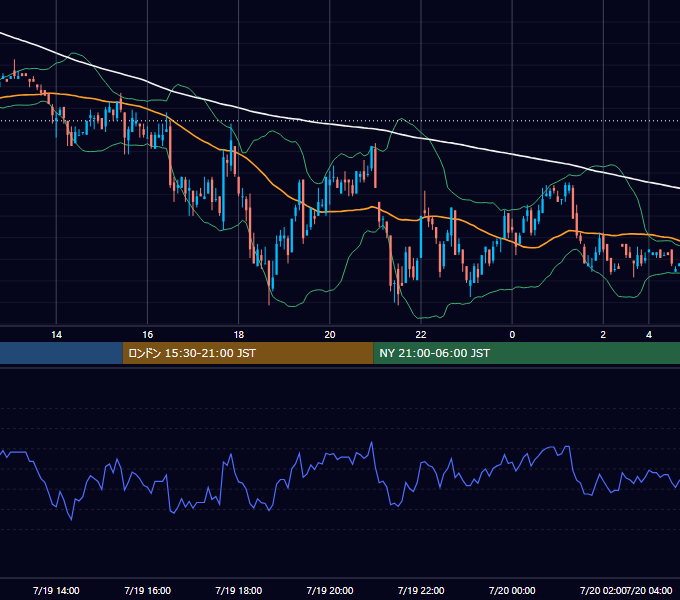Click the 16 hour axis label

coord(147,335)
